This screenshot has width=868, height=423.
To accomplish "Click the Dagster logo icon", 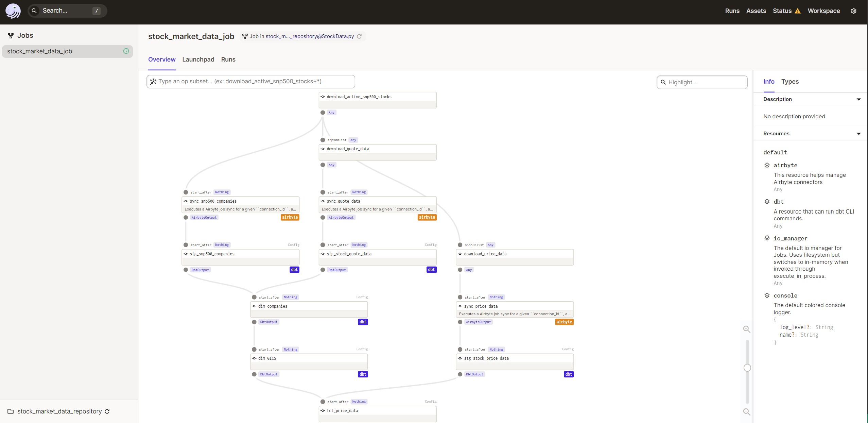I will [13, 11].
